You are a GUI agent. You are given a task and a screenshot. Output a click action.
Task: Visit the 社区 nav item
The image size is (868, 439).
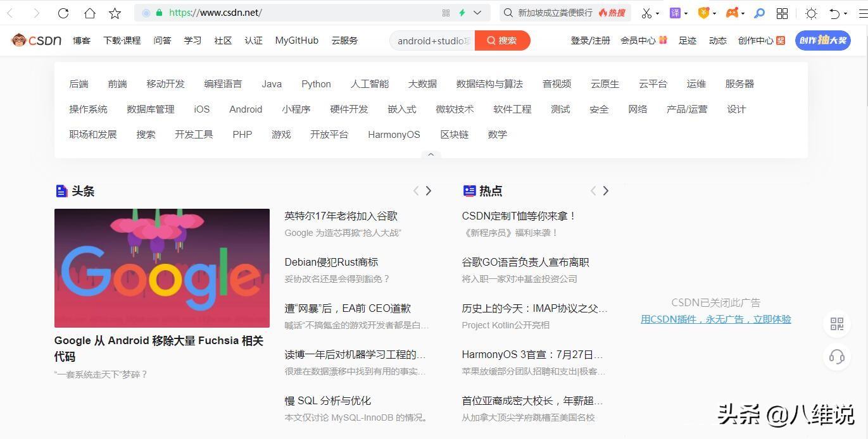click(x=223, y=40)
